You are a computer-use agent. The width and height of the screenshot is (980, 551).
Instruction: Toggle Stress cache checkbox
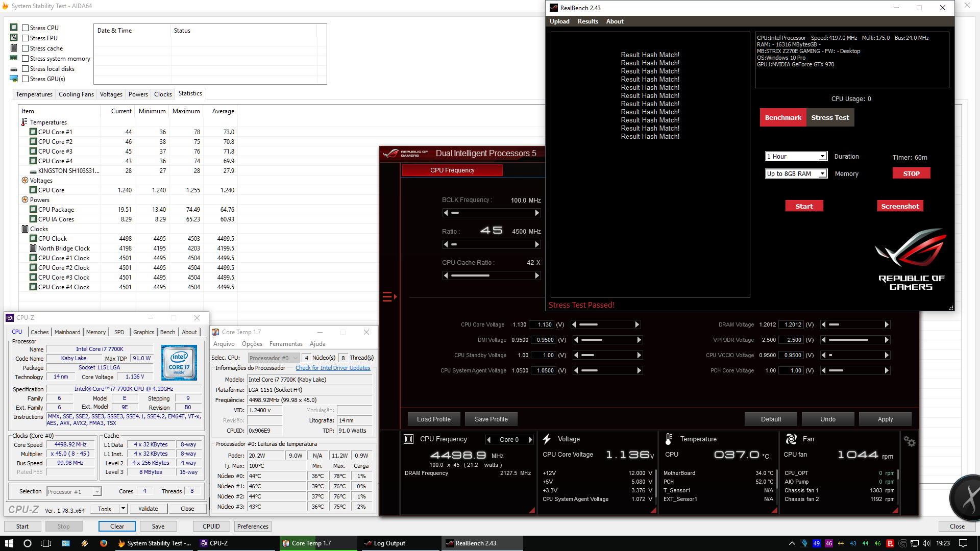(x=25, y=48)
